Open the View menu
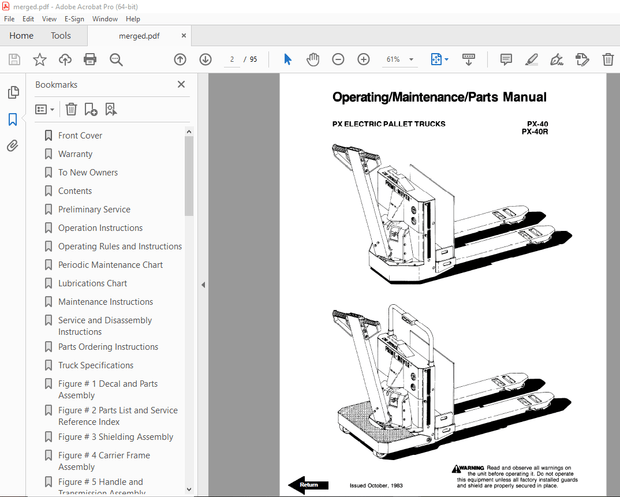This screenshot has height=497, width=620. (x=49, y=19)
